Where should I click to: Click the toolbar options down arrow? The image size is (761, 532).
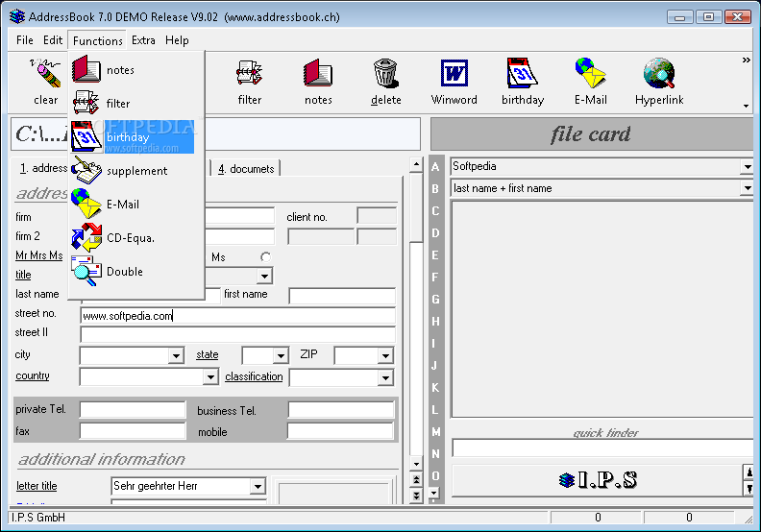[x=746, y=106]
